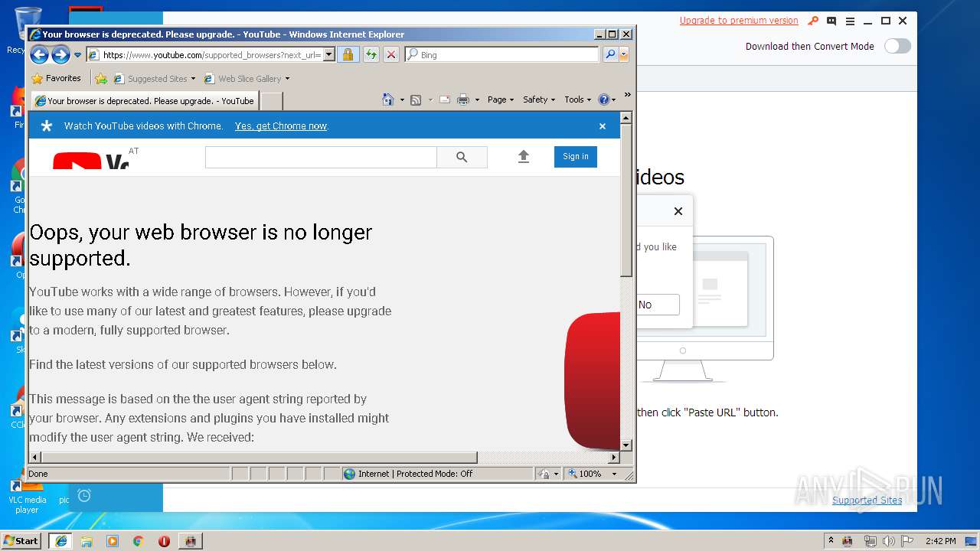Open the Safety menu
980x551 pixels.
(539, 99)
